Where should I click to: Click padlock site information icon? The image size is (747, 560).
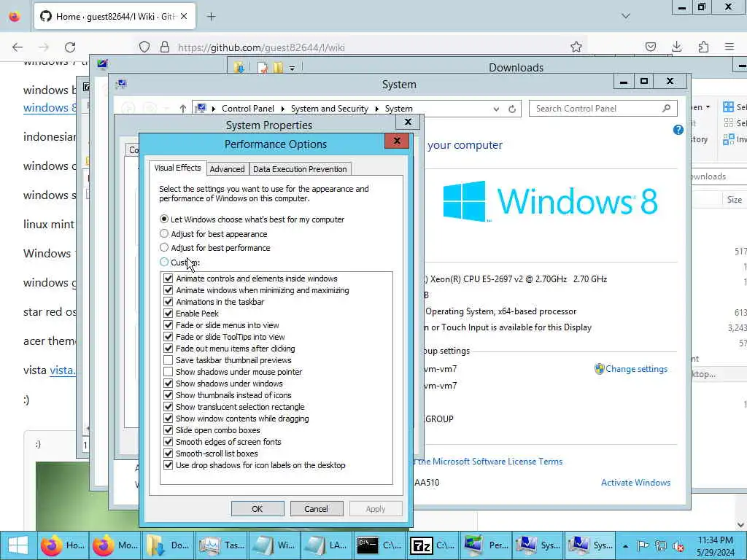click(165, 47)
